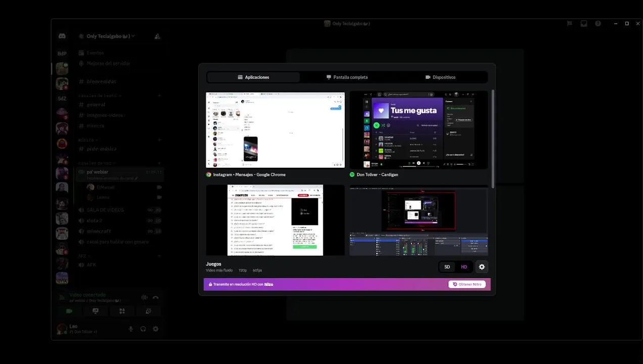This screenshot has height=364, width=643.
Task: Deafen with the headphones icon
Action: tap(143, 329)
